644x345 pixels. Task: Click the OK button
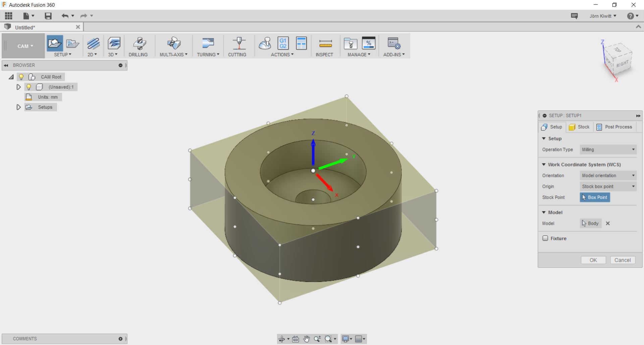click(x=593, y=260)
